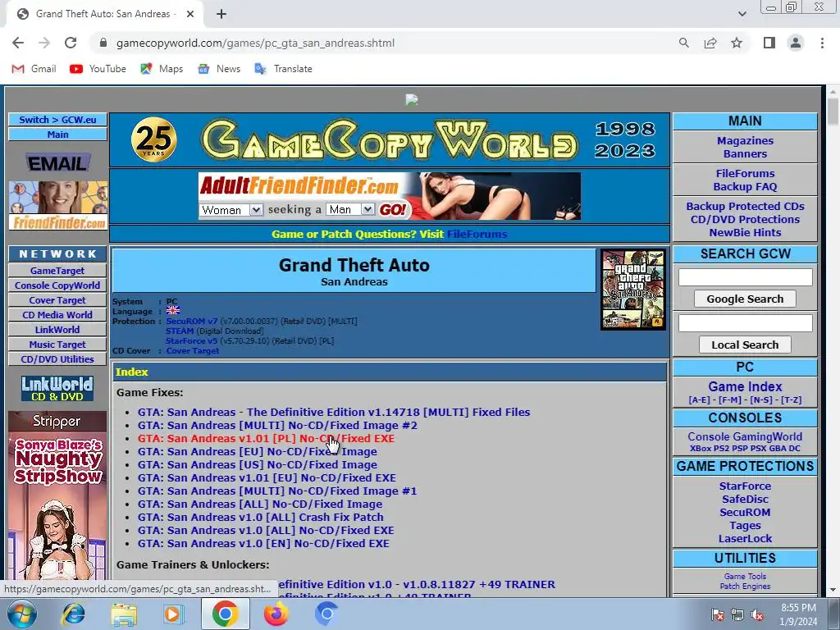Launch Internet Explorer from taskbar
The width and height of the screenshot is (840, 630).
pyautogui.click(x=73, y=614)
